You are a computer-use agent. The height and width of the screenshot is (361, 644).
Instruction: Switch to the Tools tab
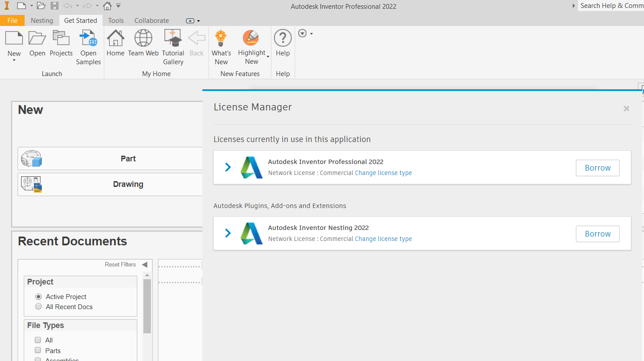[x=116, y=21]
